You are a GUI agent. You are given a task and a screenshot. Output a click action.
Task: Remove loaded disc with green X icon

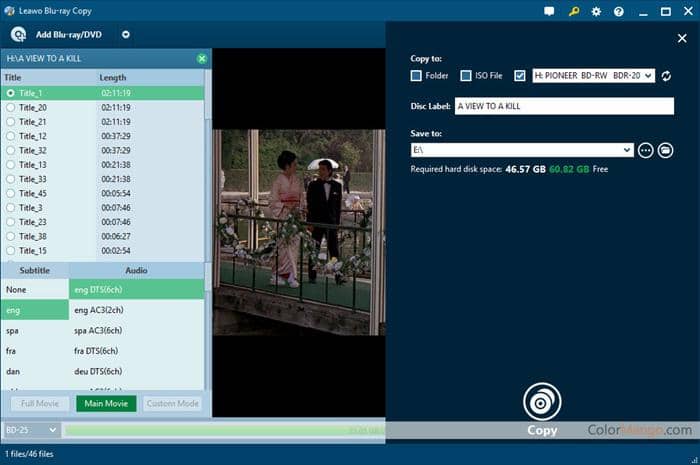click(x=202, y=59)
